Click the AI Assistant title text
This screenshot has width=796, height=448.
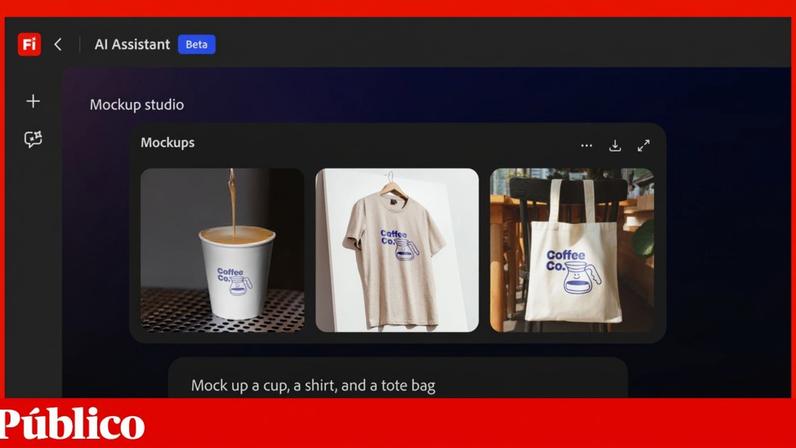click(x=132, y=44)
